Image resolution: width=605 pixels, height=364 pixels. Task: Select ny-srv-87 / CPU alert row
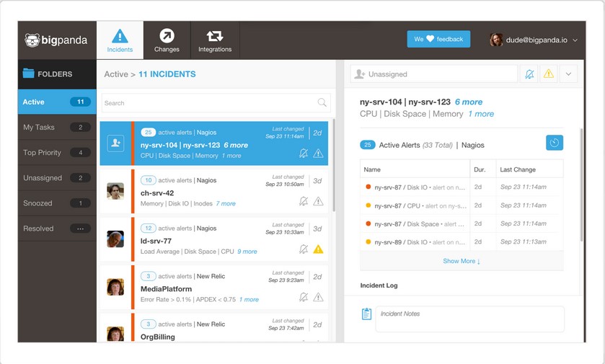(462, 205)
